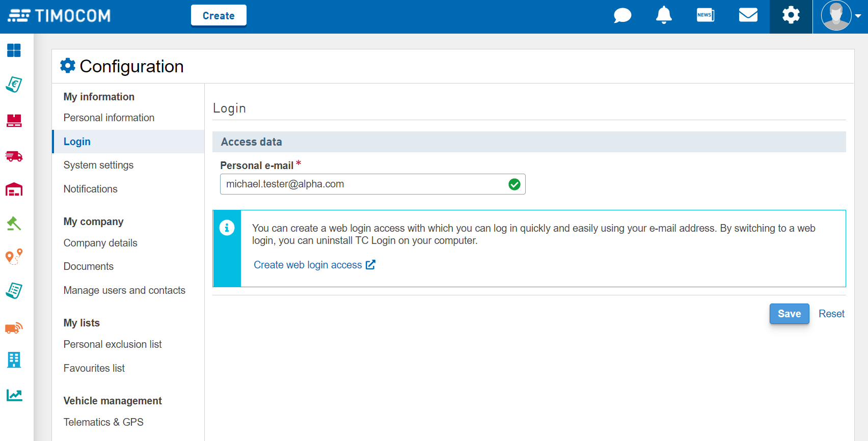Go to Notifications settings

(90, 189)
